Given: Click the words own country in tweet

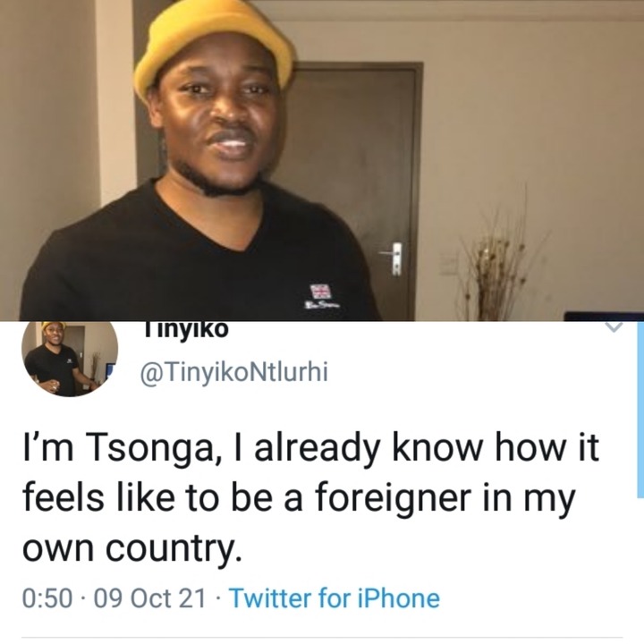Looking at the screenshot, I should click(x=132, y=548).
